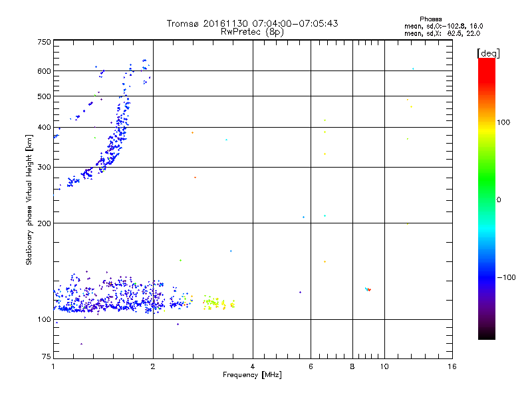Click the plot title "Tromsø 20161130 07:04:00-07:05:43"
Screen dimensions: 532x399
pyautogui.click(x=252, y=23)
